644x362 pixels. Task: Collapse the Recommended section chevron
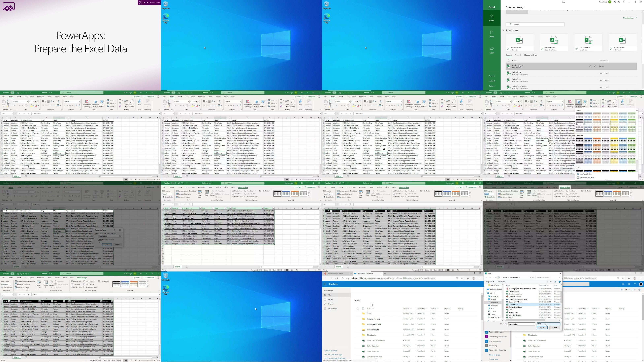pos(504,31)
